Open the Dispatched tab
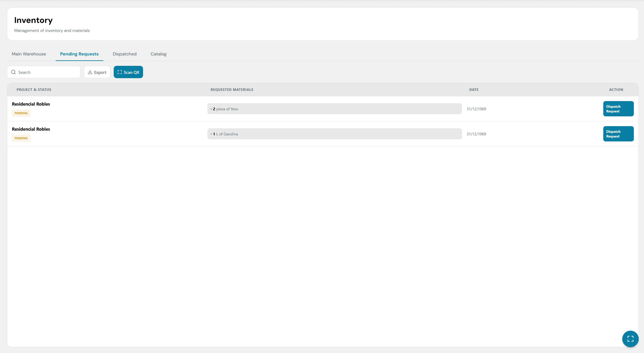 (x=124, y=54)
